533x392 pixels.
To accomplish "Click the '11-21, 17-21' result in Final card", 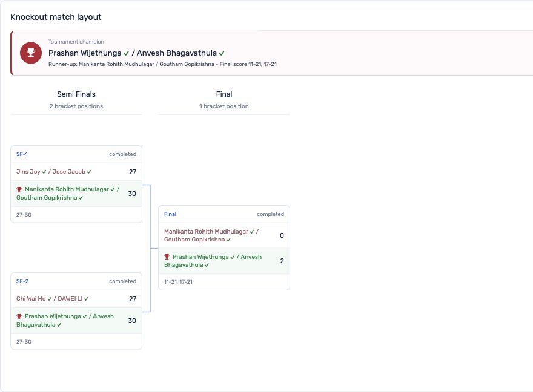I will (178, 282).
